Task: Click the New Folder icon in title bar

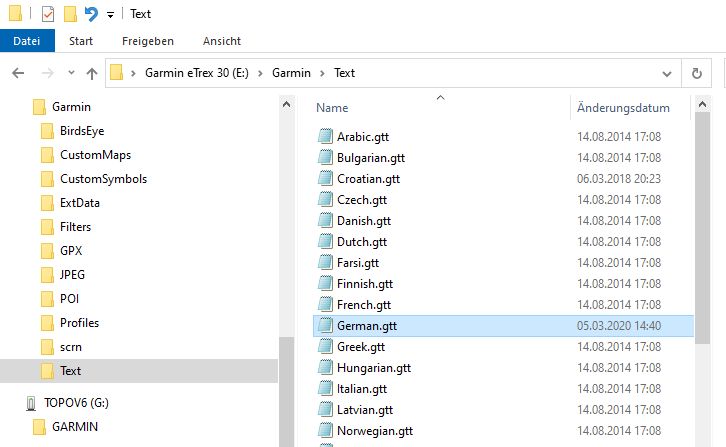Action: point(70,14)
